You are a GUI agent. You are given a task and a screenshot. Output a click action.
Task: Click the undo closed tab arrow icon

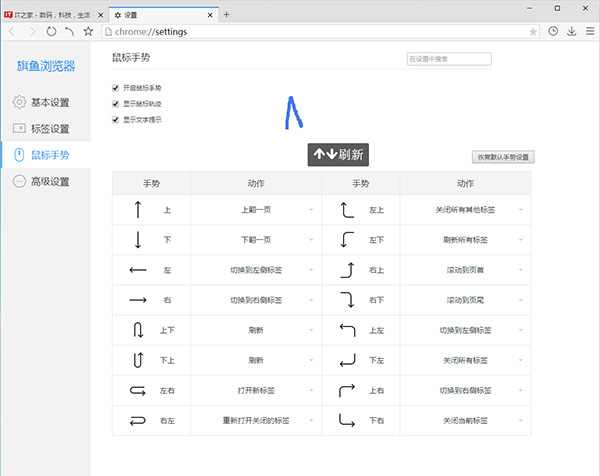click(x=69, y=31)
